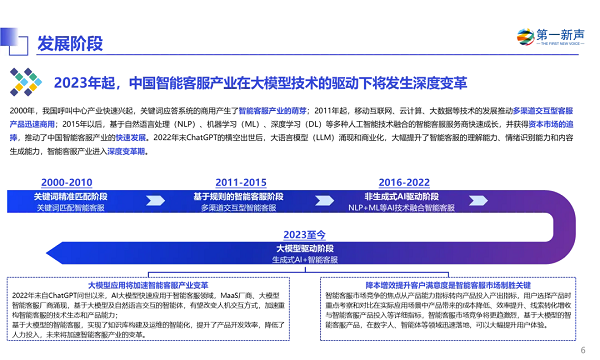This screenshot has height=360, width=600.
Task: Select the 2011-2015 timeline label
Action: click(241, 182)
